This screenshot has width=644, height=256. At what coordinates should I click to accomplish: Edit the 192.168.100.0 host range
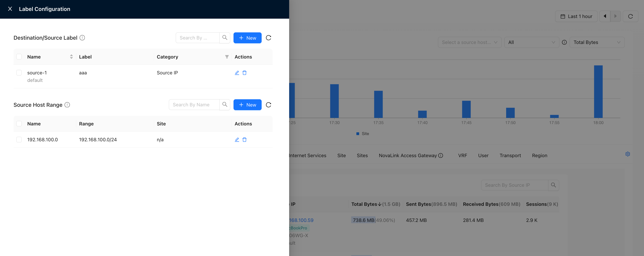point(237,140)
